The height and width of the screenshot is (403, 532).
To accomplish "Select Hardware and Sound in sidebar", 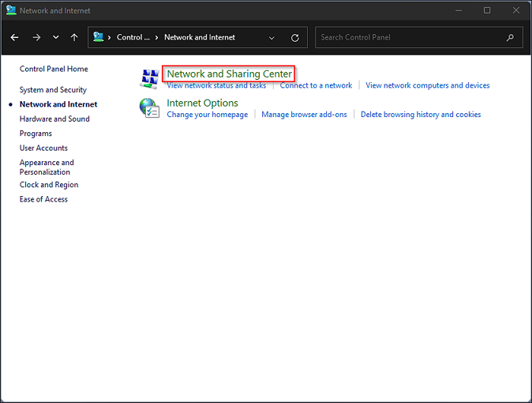I will coord(55,119).
